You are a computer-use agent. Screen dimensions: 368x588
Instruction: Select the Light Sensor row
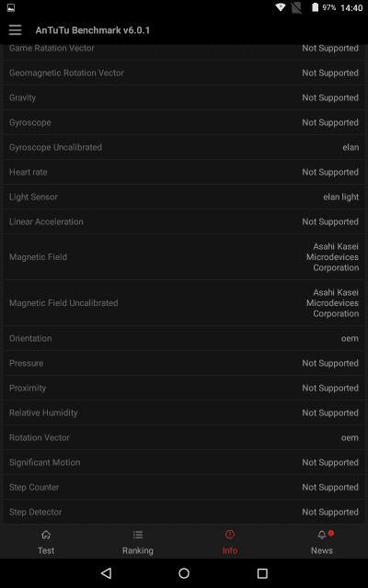click(184, 197)
